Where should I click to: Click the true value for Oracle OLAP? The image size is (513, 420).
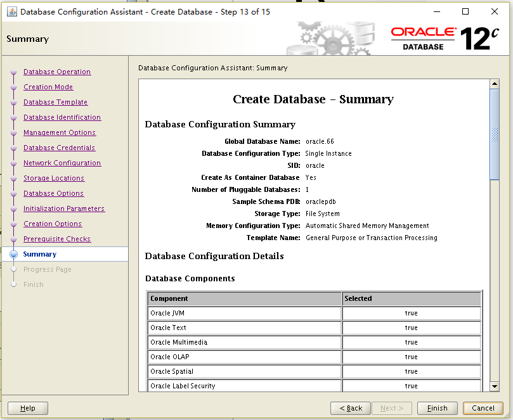click(412, 357)
